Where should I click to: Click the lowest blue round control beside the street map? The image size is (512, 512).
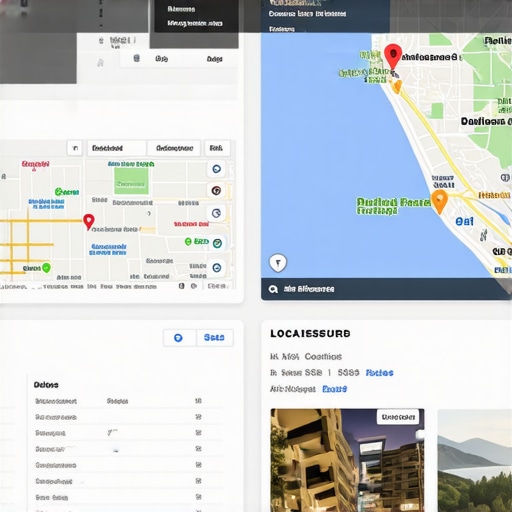point(217,268)
